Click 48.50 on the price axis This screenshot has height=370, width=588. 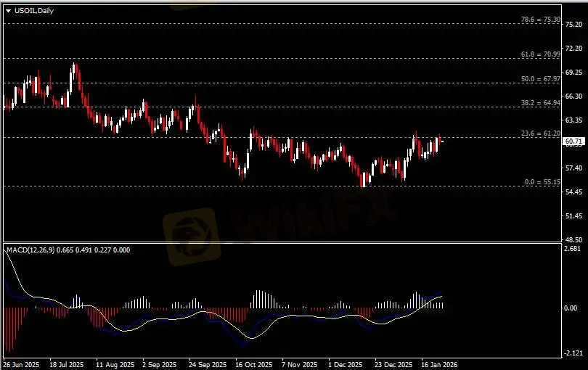[x=573, y=240]
